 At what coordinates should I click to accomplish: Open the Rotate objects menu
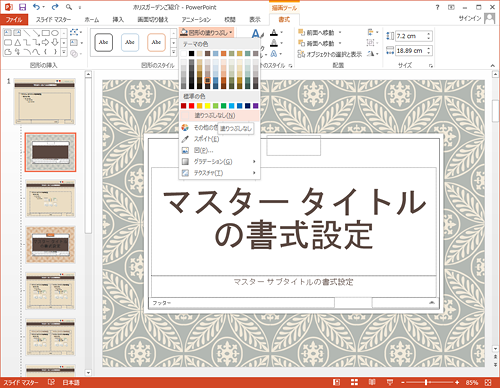click(373, 54)
